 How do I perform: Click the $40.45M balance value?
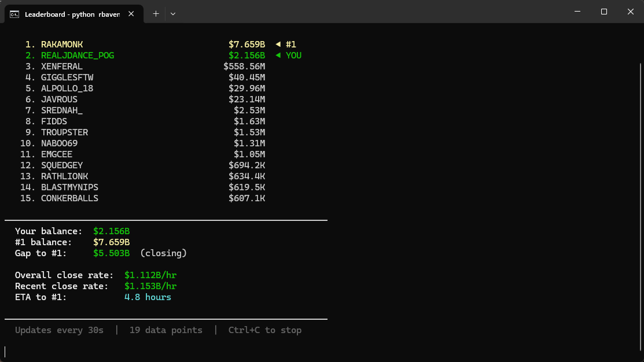(x=247, y=77)
